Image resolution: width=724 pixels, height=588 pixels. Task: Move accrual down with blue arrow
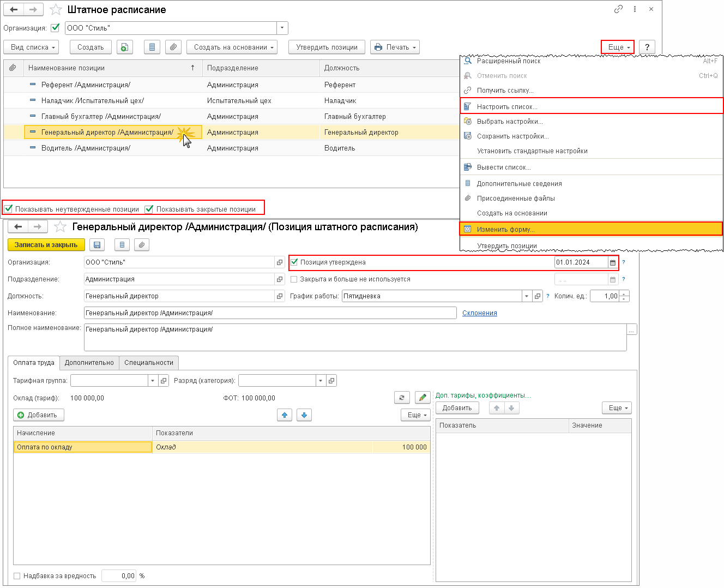304,415
